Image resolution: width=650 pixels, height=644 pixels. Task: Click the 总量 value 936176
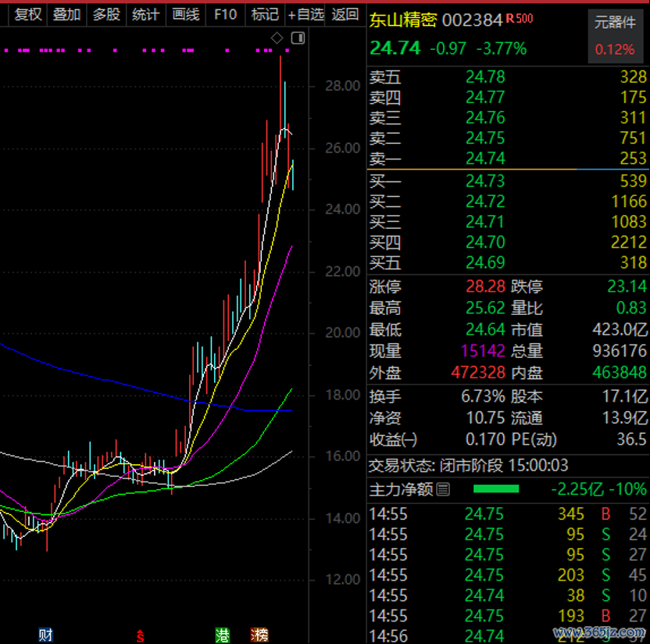point(620,351)
